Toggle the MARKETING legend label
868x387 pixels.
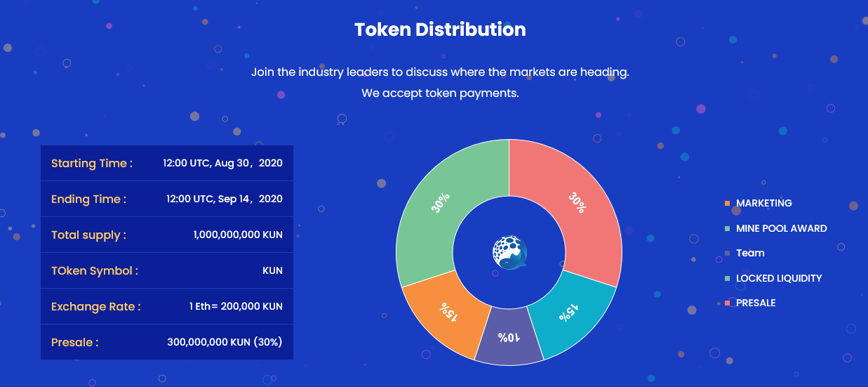point(764,203)
